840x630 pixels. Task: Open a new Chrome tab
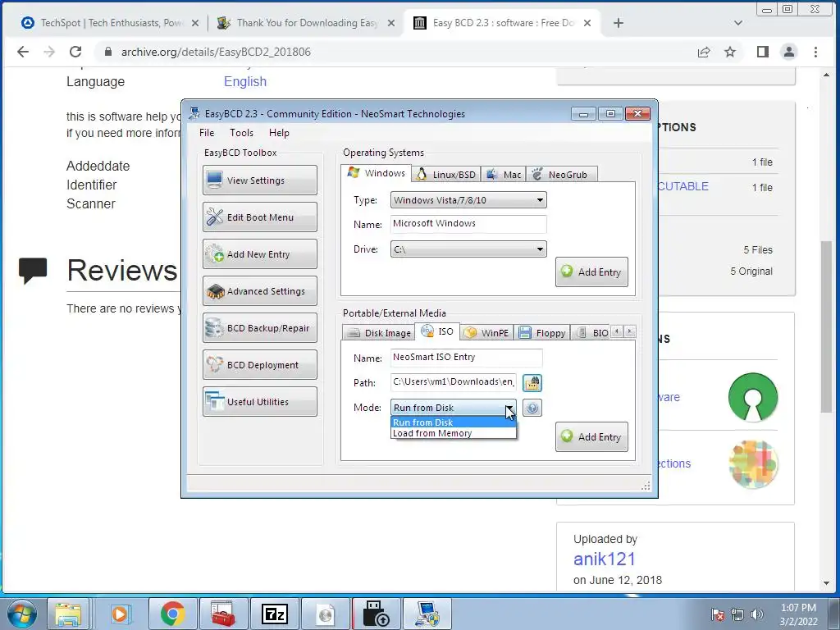619,23
